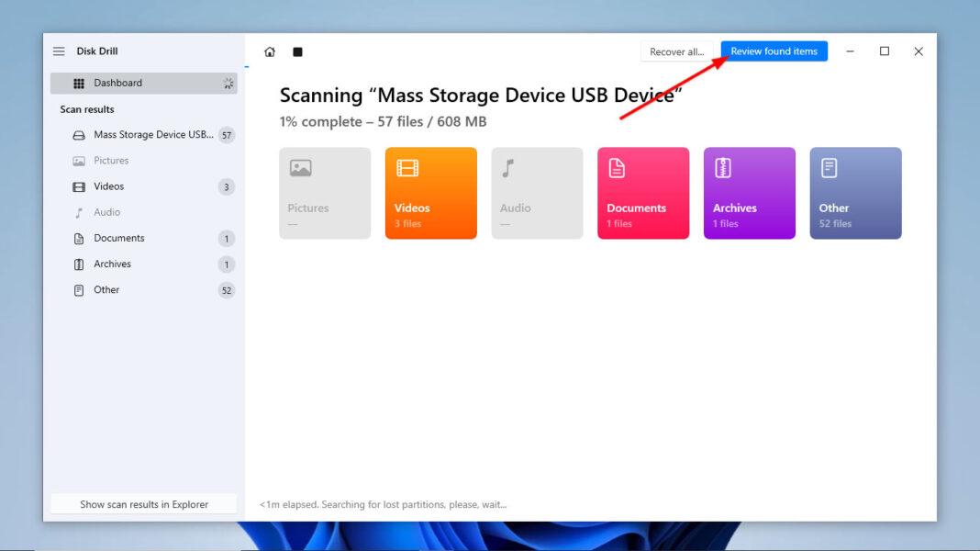980x551 pixels.
Task: Click the Archives icon in the sidebar
Action: click(79, 264)
